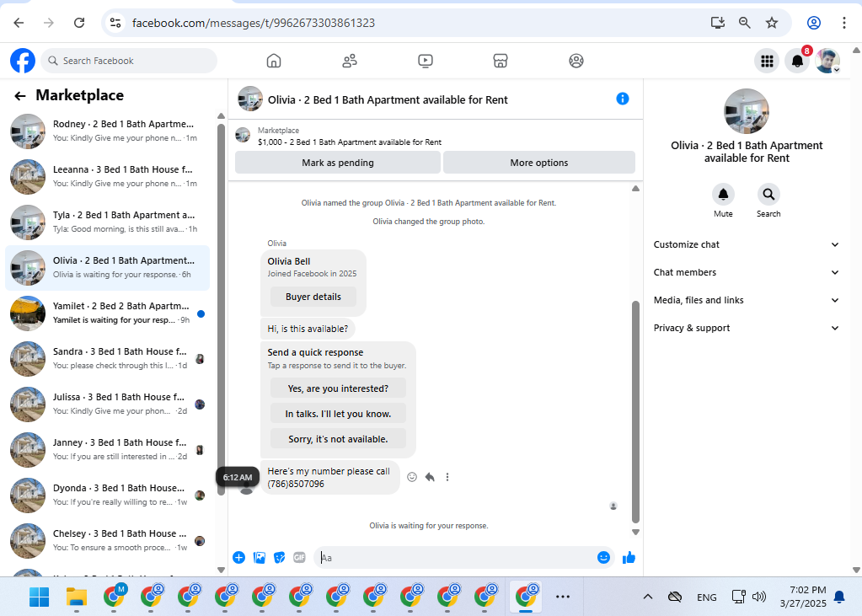Open Buyer details for Olivia Bell
The image size is (862, 616).
pos(313,297)
